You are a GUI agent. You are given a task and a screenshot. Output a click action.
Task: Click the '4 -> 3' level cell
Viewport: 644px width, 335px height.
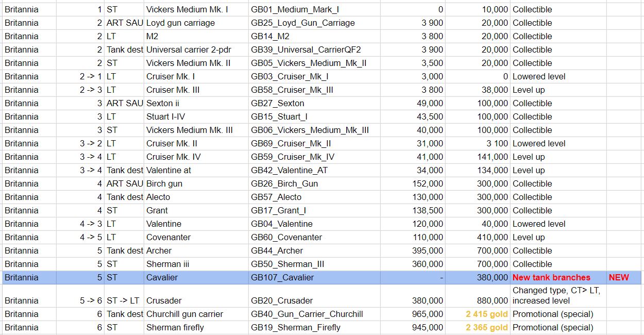[x=79, y=224]
